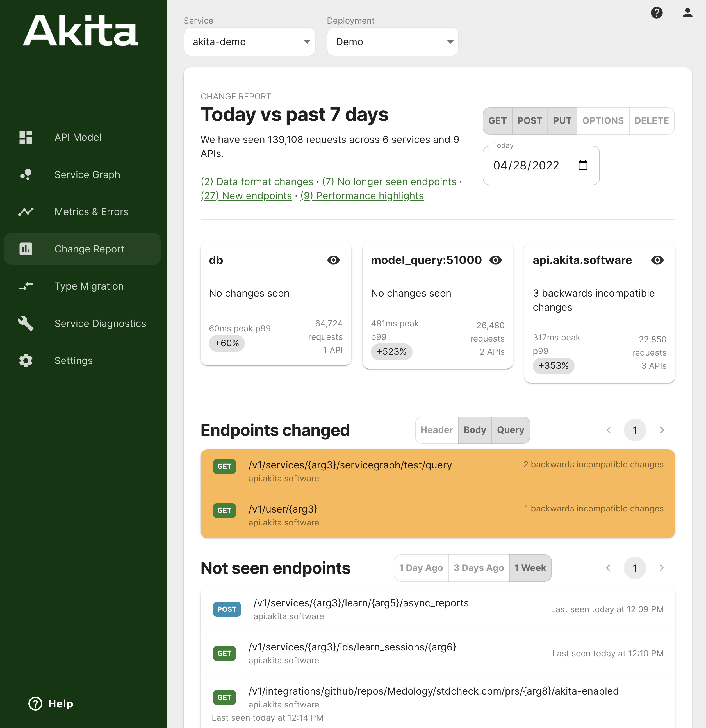Click the Settings gear icon in sidebar

pyautogui.click(x=26, y=360)
